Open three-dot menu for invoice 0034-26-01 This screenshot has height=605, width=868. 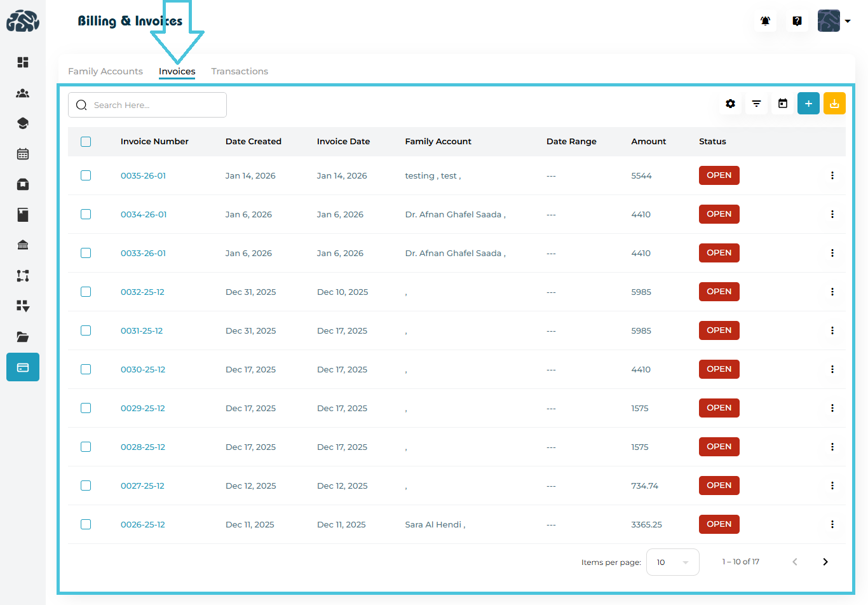832,214
